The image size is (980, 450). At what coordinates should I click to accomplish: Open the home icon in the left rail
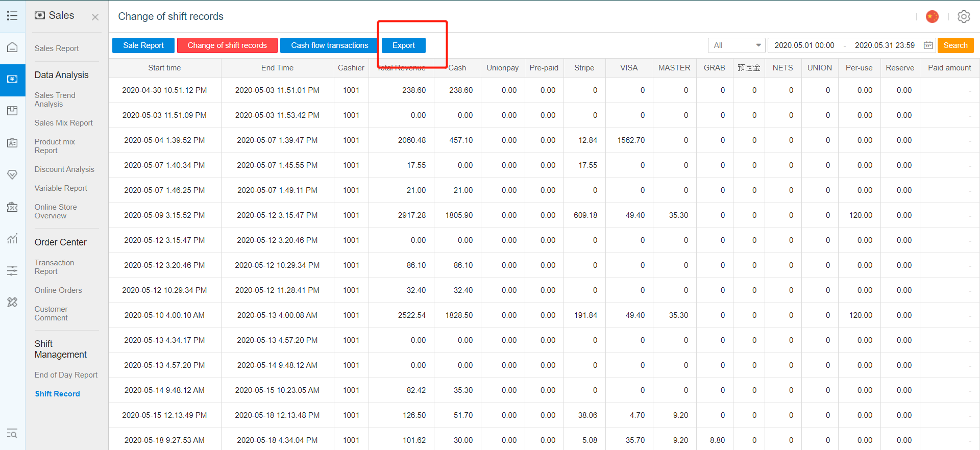pyautogui.click(x=12, y=47)
